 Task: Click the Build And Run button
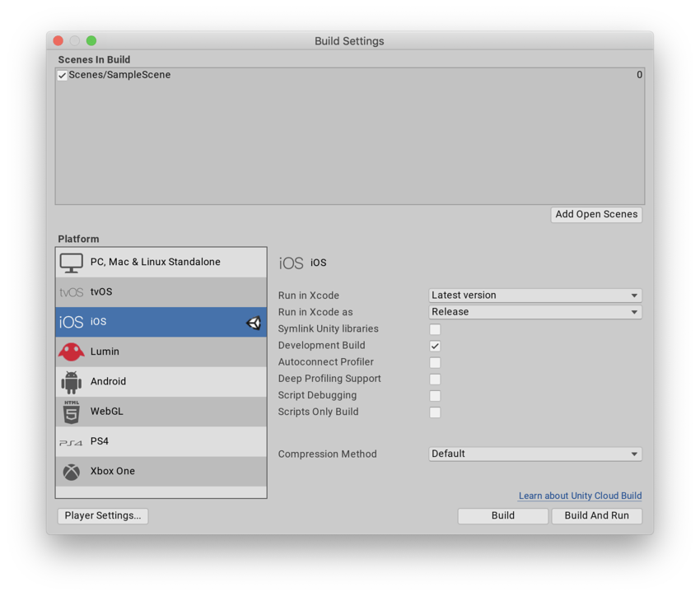point(596,515)
